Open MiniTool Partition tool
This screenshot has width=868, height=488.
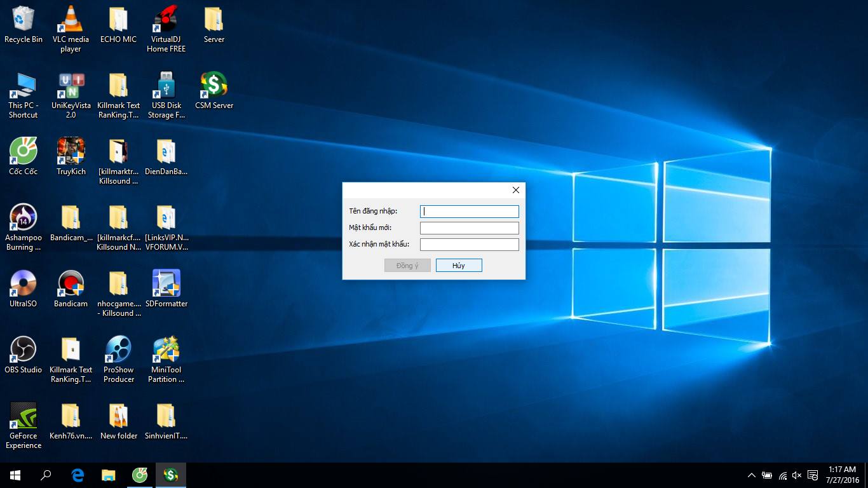click(x=166, y=350)
